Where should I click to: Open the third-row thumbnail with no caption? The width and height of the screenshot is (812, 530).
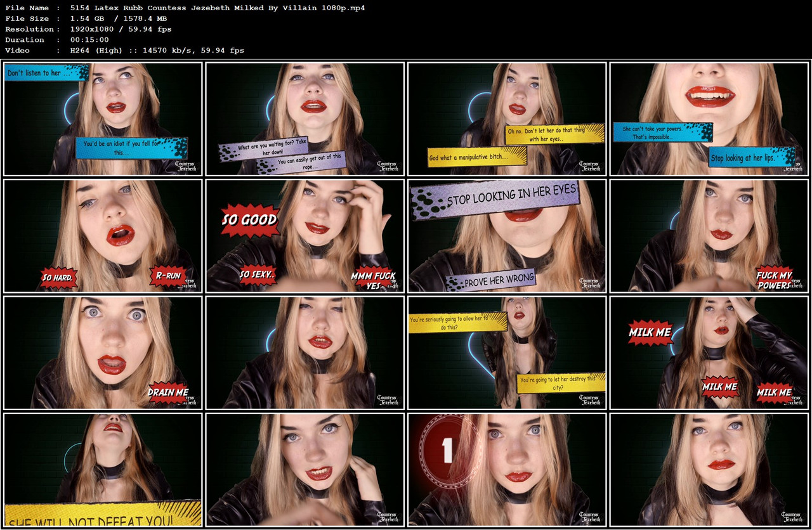click(305, 352)
